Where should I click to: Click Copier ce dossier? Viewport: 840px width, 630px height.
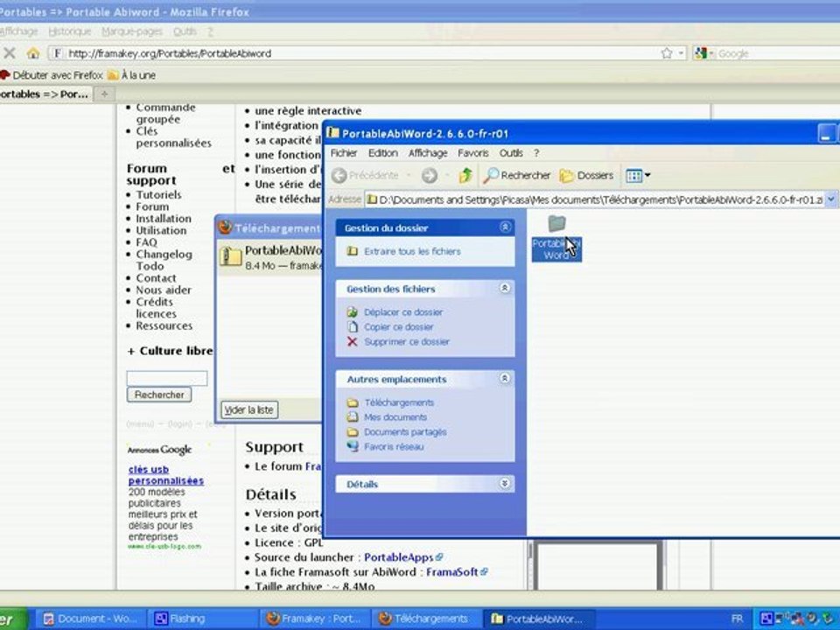click(x=399, y=326)
